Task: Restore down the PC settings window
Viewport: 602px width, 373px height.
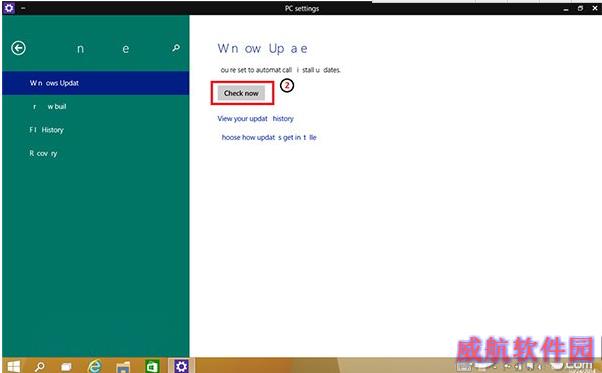Action: pos(580,8)
